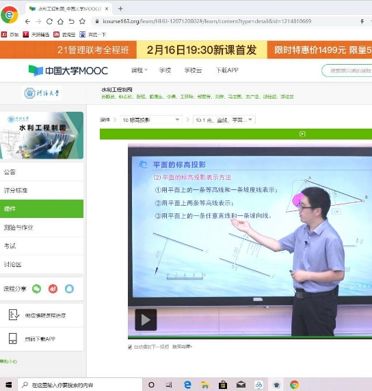Click the link next to the autoplay checkbox
The width and height of the screenshot is (372, 391).
[x=182, y=347]
